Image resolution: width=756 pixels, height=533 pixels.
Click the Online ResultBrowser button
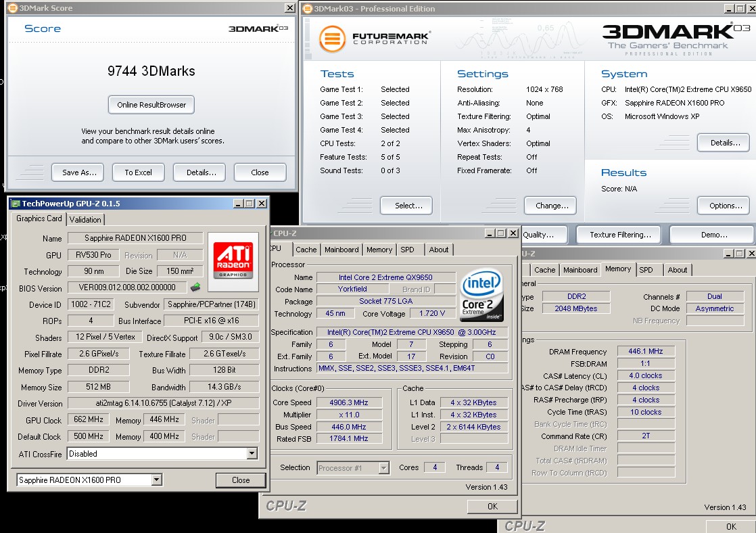[x=151, y=105]
